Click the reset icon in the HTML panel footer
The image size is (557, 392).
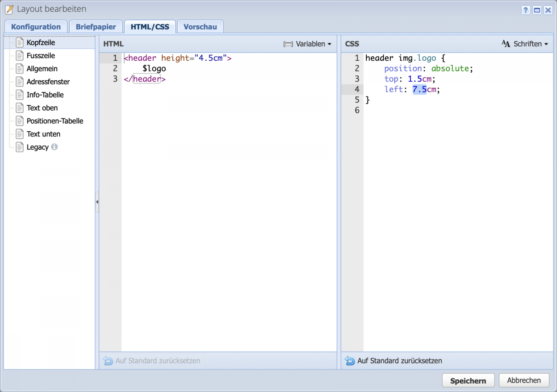[x=107, y=361]
